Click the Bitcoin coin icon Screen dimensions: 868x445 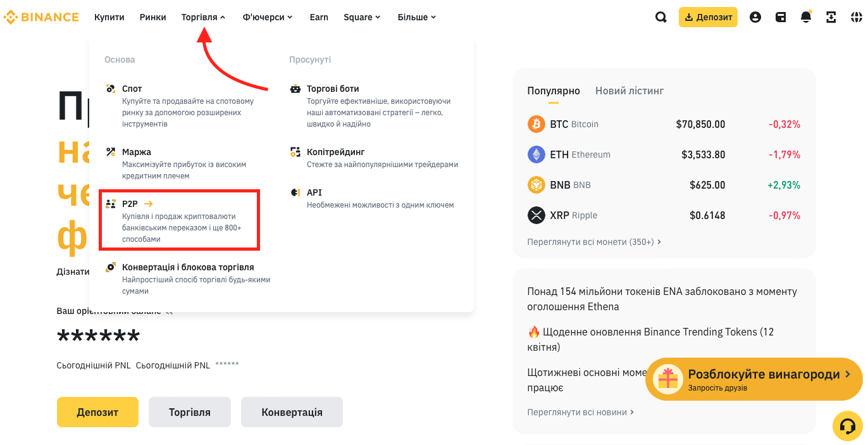coord(536,124)
